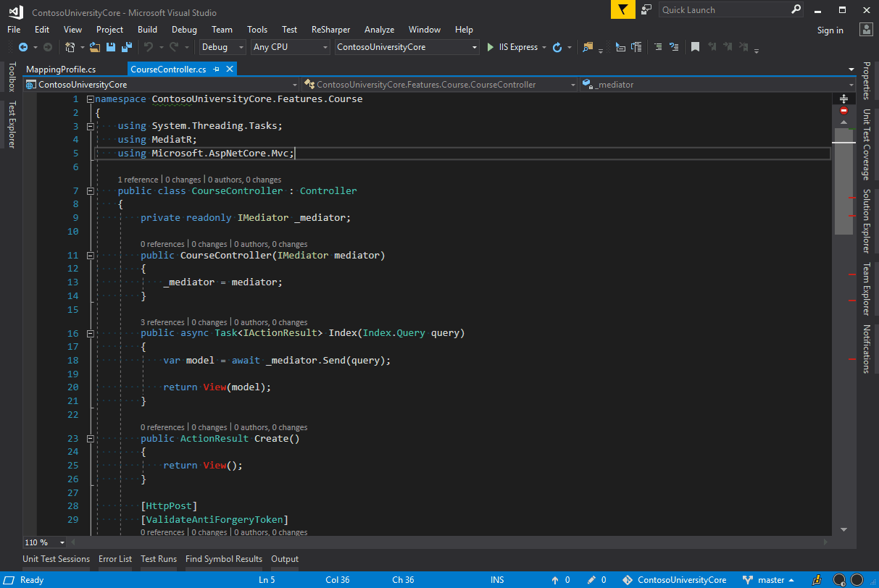Click the 'INS' status bar indicator
The width and height of the screenshot is (879, 588).
[497, 580]
